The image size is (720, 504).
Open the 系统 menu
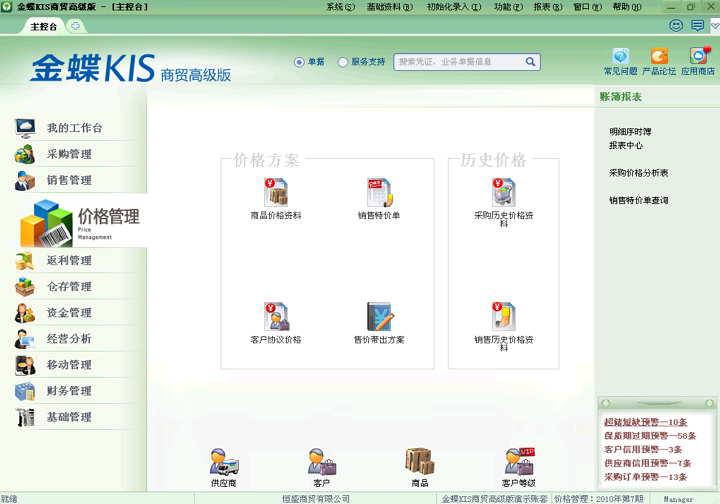tap(340, 7)
